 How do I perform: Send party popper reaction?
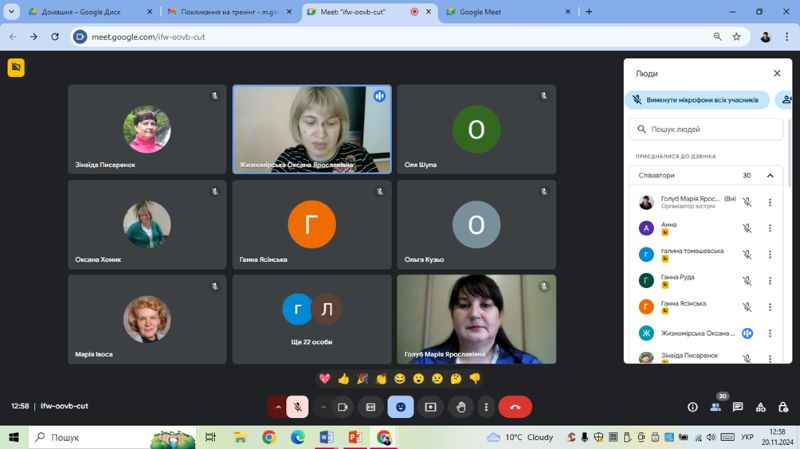click(x=362, y=379)
